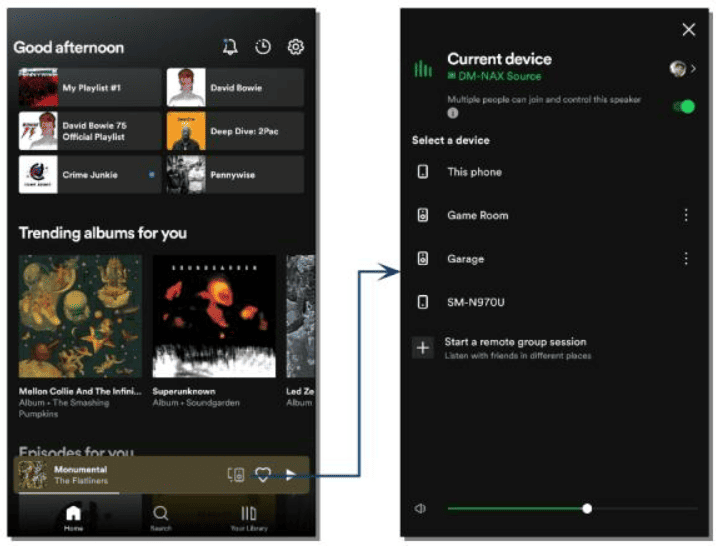This screenshot has width=716, height=546.
Task: Click SM-N970U phone icon
Action: pos(423,302)
